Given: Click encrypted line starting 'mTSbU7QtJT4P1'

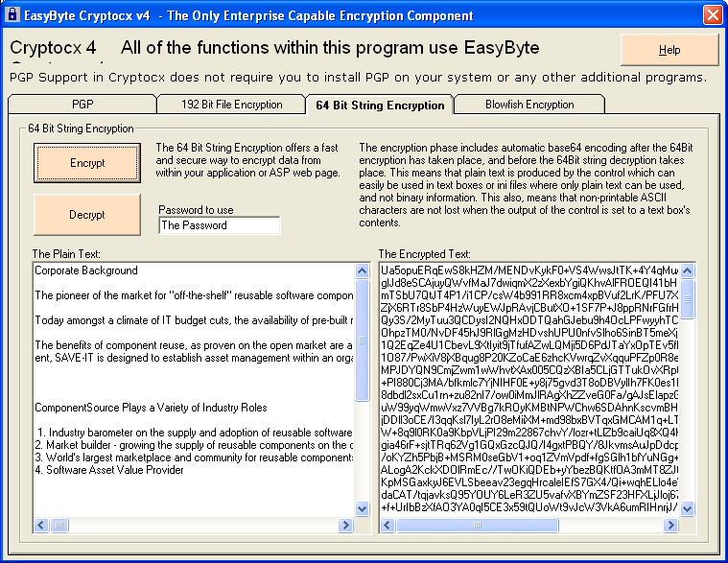Looking at the screenshot, I should click(529, 295).
